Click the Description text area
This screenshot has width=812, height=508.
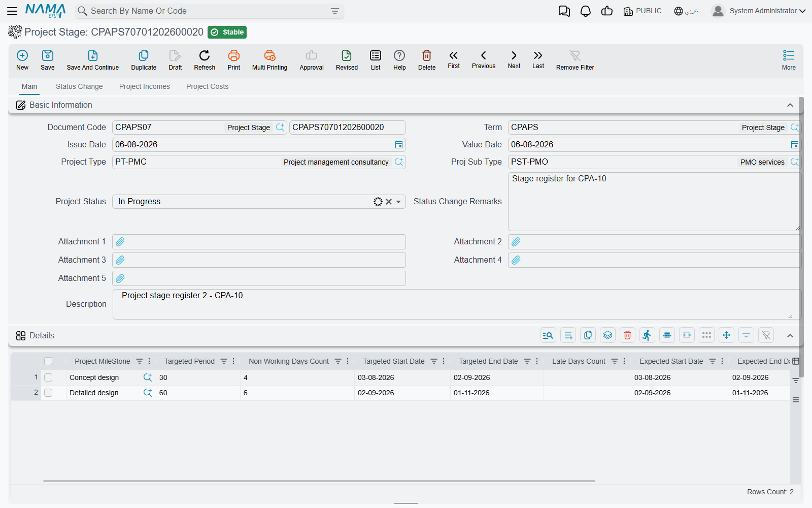pos(456,304)
